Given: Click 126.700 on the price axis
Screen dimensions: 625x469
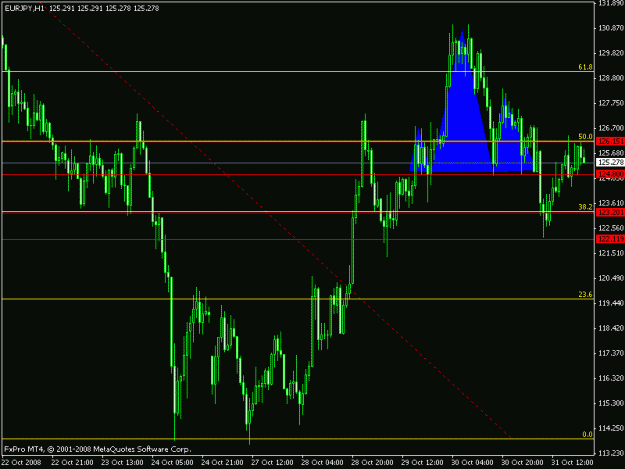Looking at the screenshot, I should tap(611, 128).
